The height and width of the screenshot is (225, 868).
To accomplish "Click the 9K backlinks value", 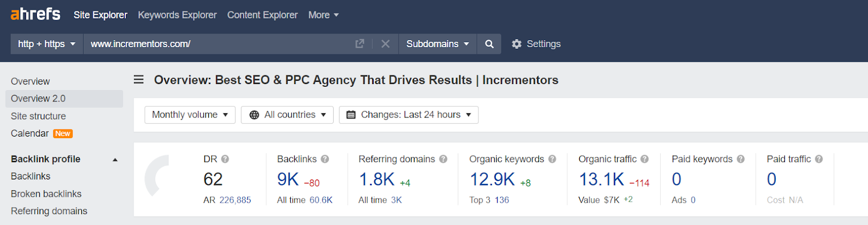I will click(288, 179).
